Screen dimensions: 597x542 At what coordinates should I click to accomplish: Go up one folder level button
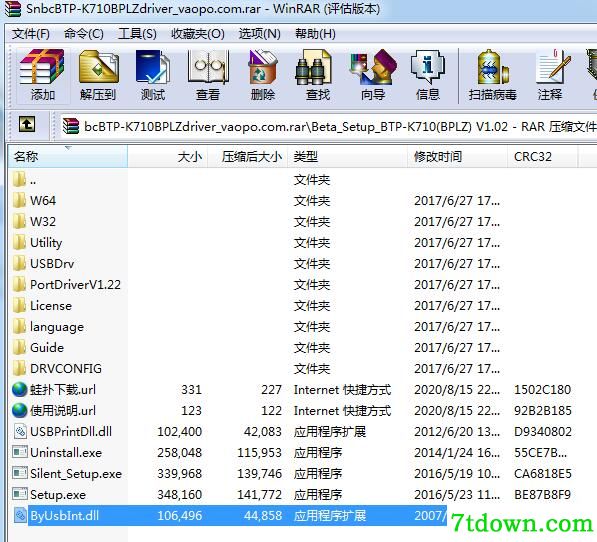27,124
